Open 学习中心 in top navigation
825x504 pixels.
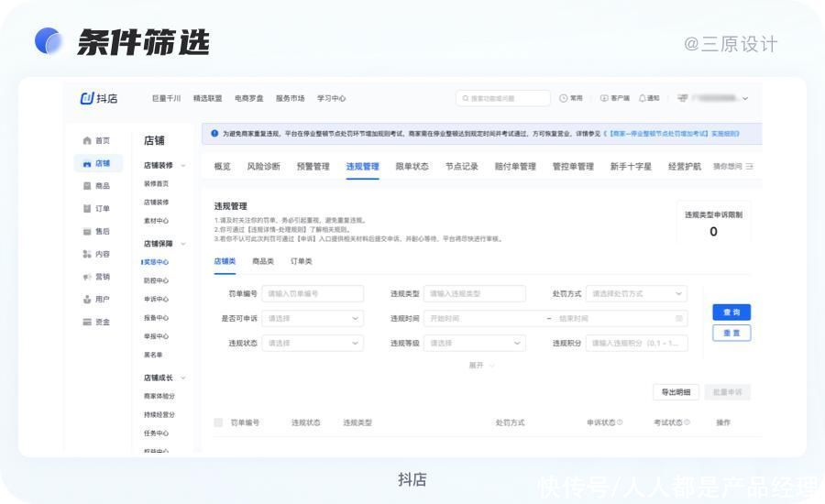point(332,98)
